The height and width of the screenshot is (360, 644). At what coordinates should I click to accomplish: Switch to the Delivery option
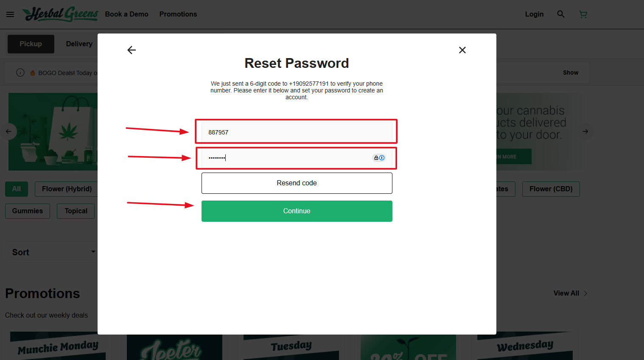(x=79, y=44)
